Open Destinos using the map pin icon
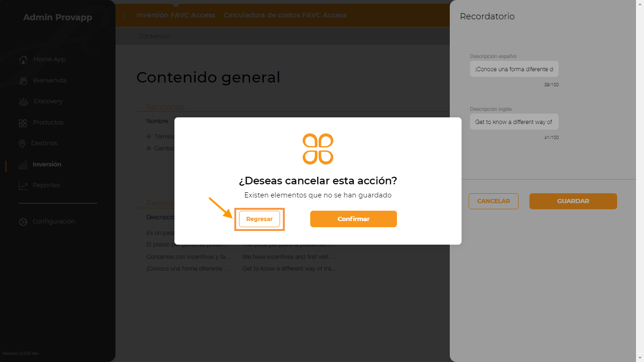Image resolution: width=644 pixels, height=362 pixels. tap(22, 143)
